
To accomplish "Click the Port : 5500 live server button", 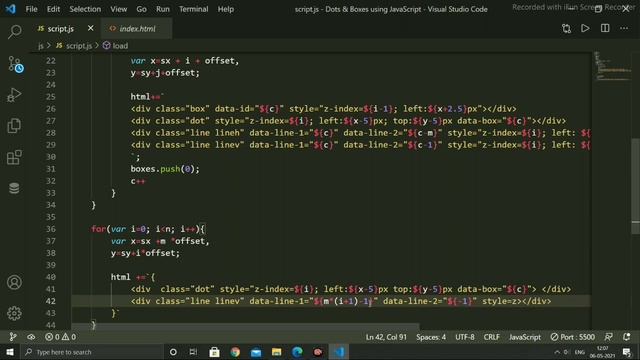I will (x=573, y=337).
